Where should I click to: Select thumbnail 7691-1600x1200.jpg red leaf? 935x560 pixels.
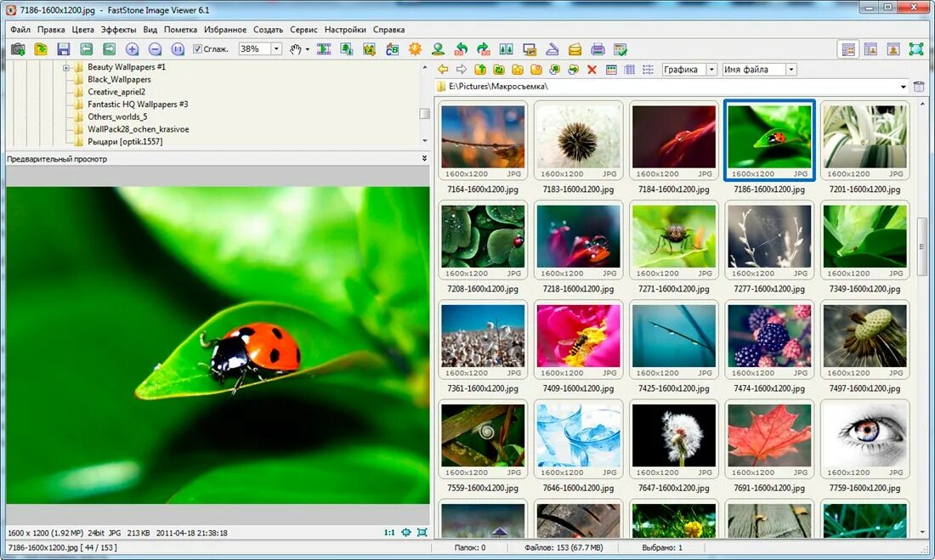[769, 439]
